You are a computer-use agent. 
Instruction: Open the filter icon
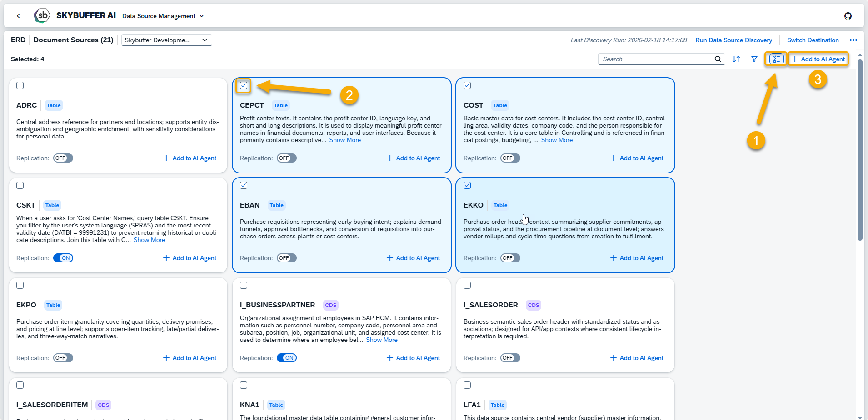[x=754, y=59]
